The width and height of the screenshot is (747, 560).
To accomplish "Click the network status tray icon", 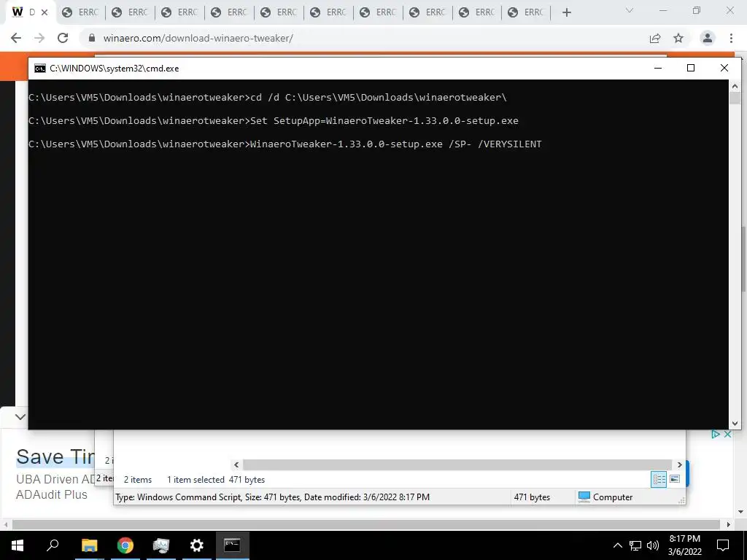I will (635, 545).
